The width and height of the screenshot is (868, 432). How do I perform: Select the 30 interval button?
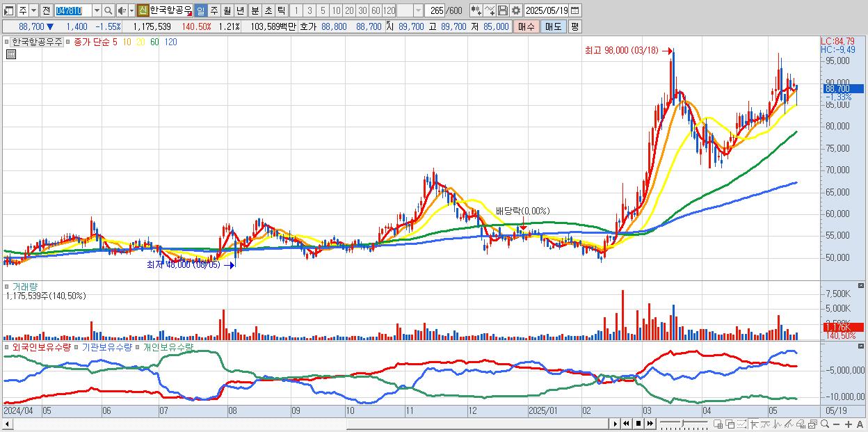click(362, 10)
